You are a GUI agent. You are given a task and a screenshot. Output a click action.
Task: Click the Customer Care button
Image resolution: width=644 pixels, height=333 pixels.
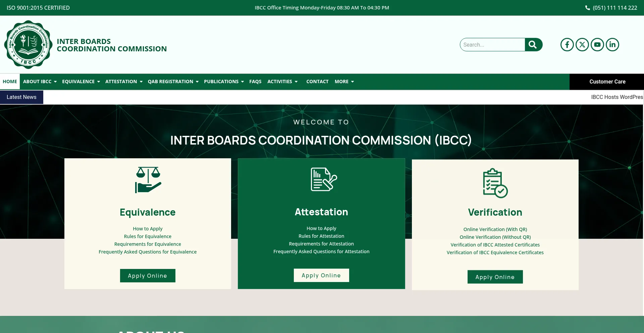607,81
